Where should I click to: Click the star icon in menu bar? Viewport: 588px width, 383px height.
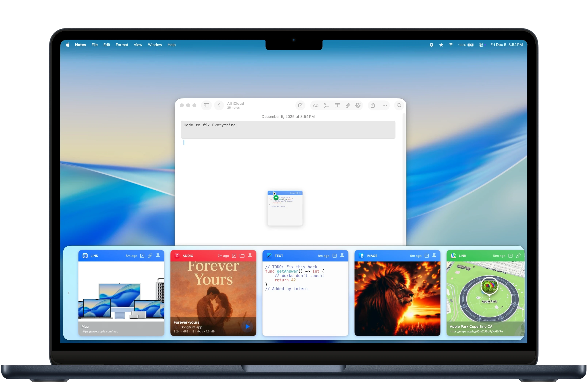[441, 45]
